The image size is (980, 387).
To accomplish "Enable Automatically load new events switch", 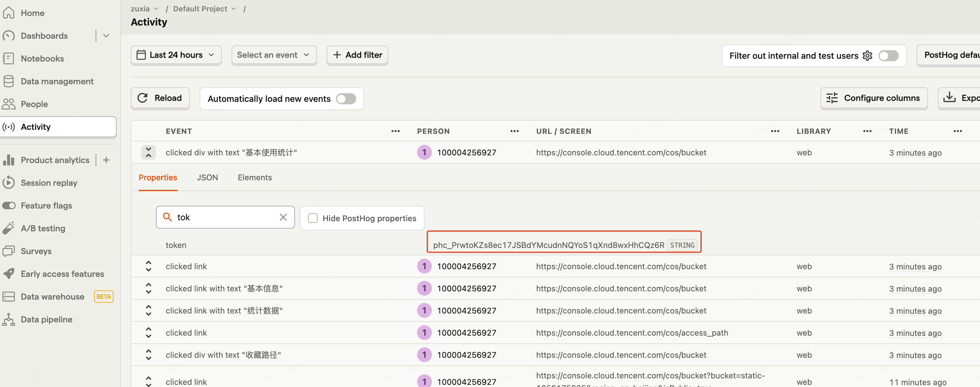I will click(346, 99).
